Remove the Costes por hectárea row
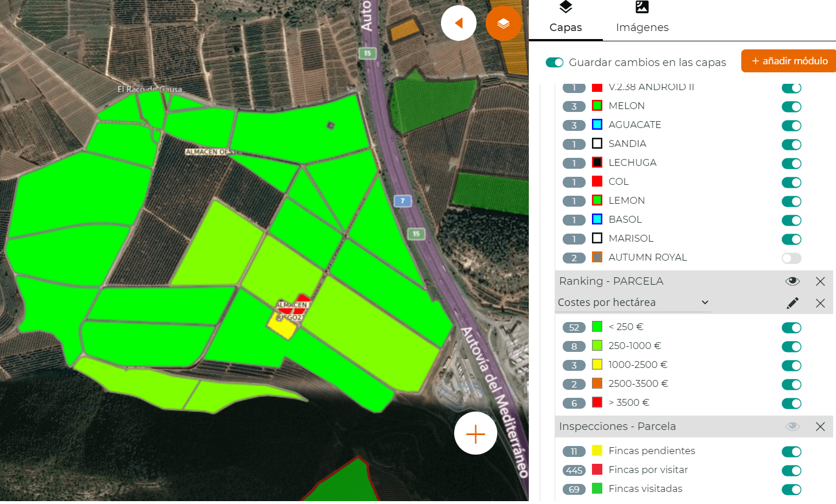836x504 pixels. click(x=820, y=303)
